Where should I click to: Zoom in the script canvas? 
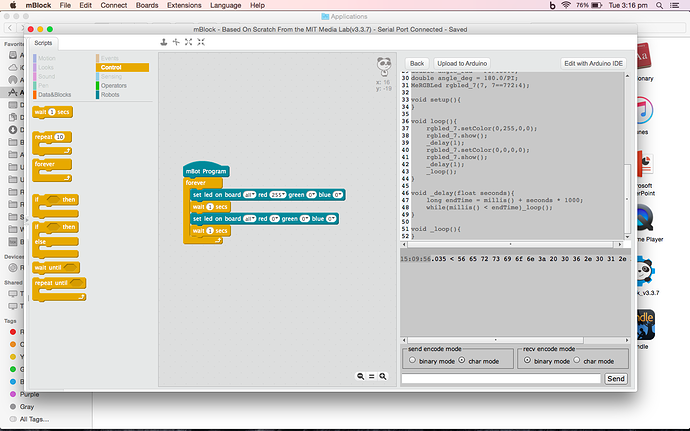click(x=383, y=376)
